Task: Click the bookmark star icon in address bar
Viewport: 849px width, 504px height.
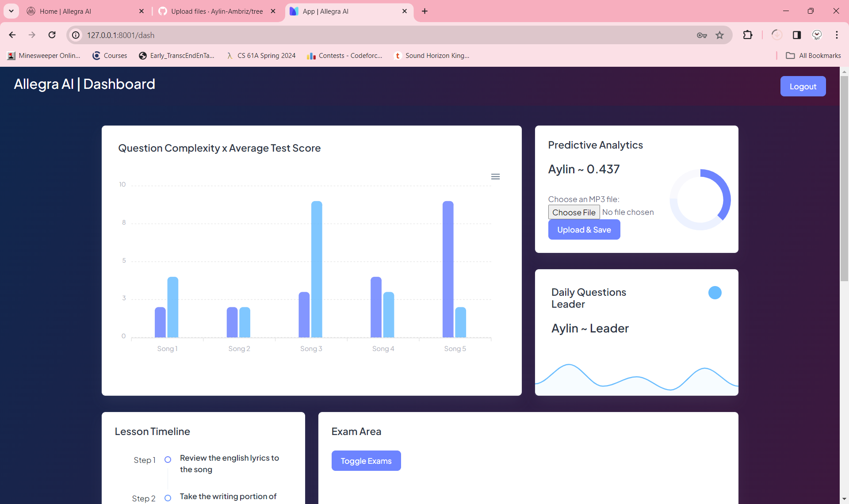Action: click(720, 35)
